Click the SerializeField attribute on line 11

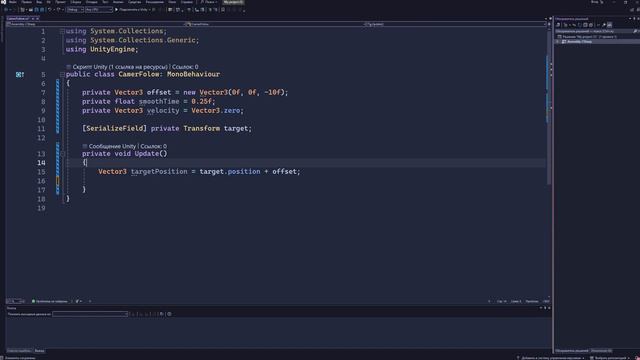[114, 128]
